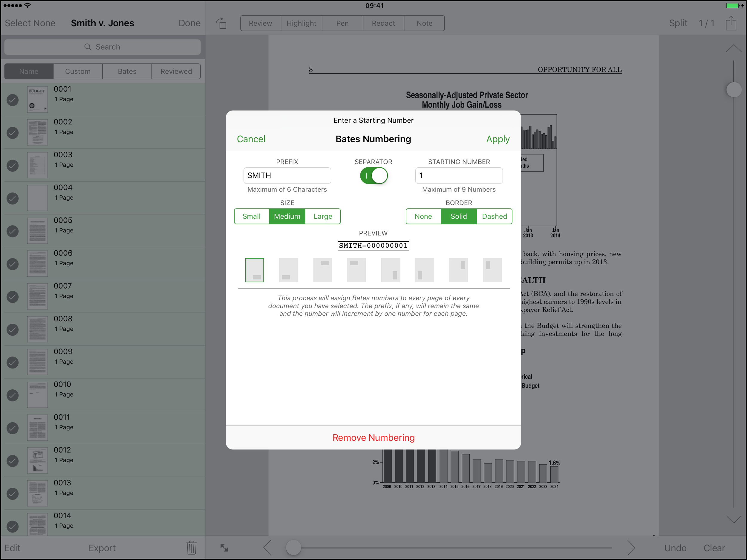Deselect the checkmark on document 0001
747x560 pixels.
(x=13, y=100)
